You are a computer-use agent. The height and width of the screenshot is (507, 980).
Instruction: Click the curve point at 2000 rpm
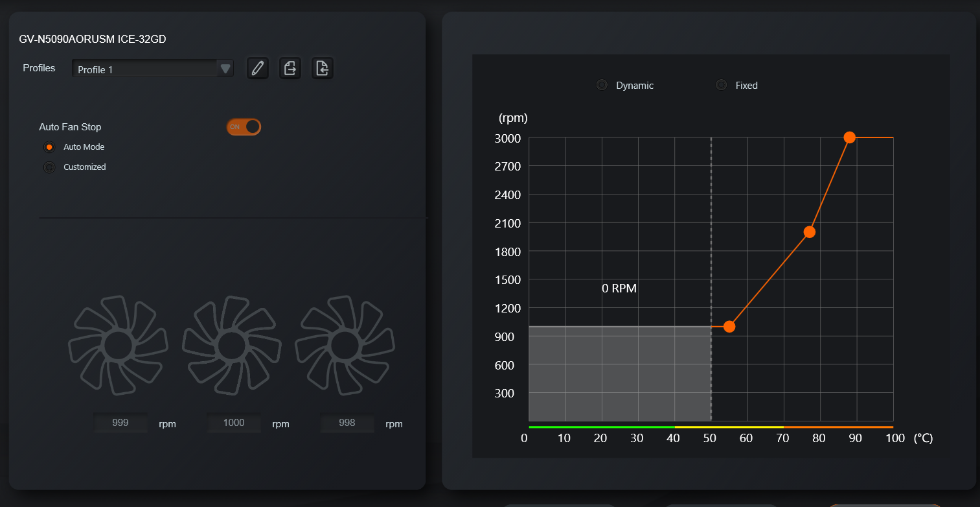tap(809, 231)
